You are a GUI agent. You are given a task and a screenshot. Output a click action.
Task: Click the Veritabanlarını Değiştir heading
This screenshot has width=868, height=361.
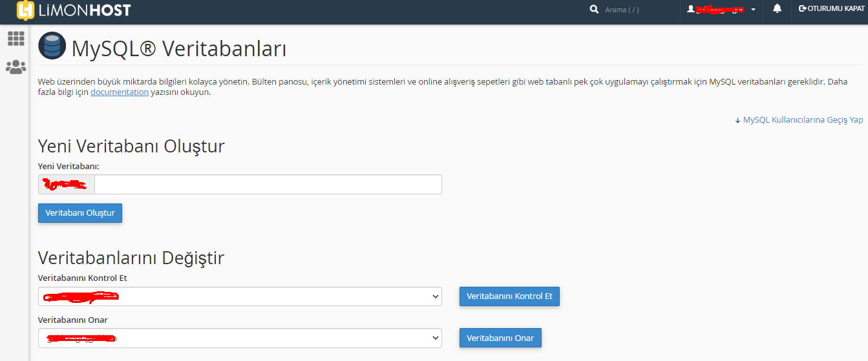[131, 258]
